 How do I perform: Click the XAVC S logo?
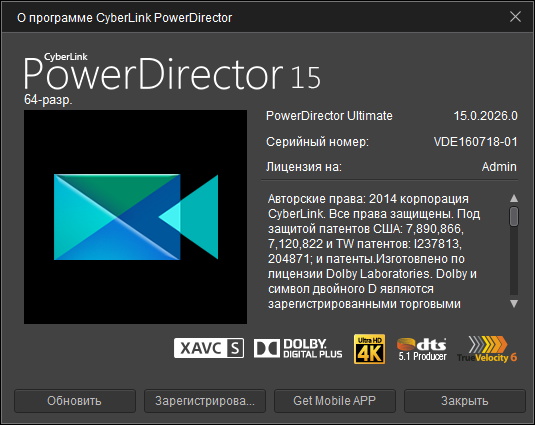(x=209, y=348)
